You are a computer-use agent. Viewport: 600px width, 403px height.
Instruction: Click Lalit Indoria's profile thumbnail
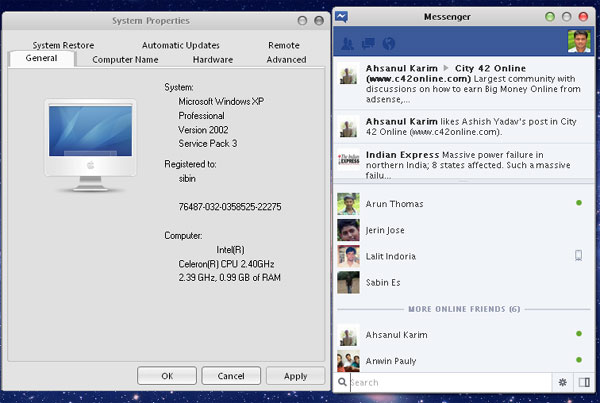click(x=348, y=256)
